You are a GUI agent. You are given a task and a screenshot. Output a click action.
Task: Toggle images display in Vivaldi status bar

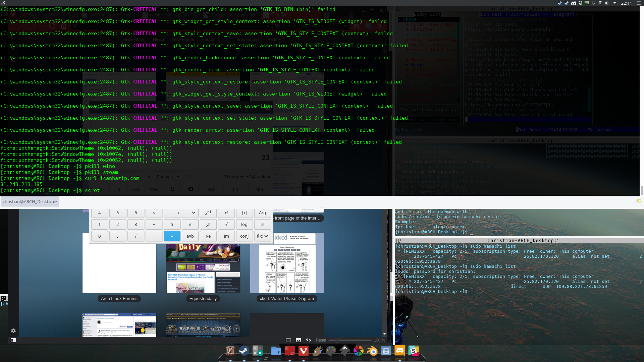click(x=298, y=340)
